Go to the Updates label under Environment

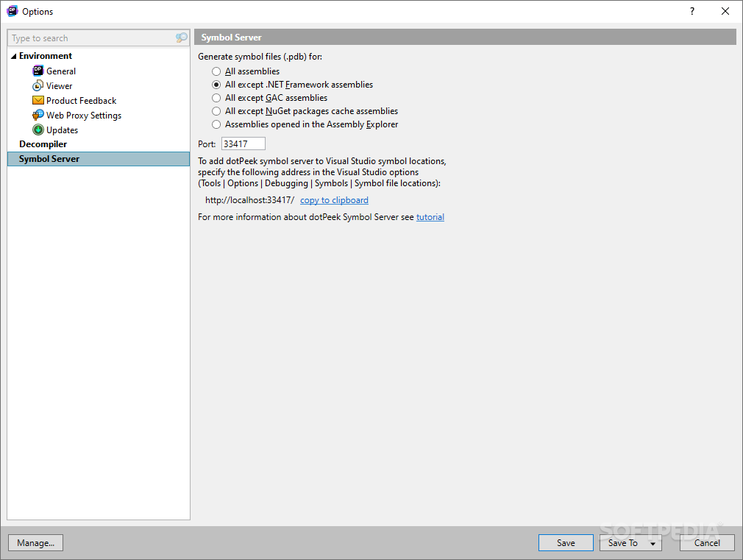(x=62, y=130)
